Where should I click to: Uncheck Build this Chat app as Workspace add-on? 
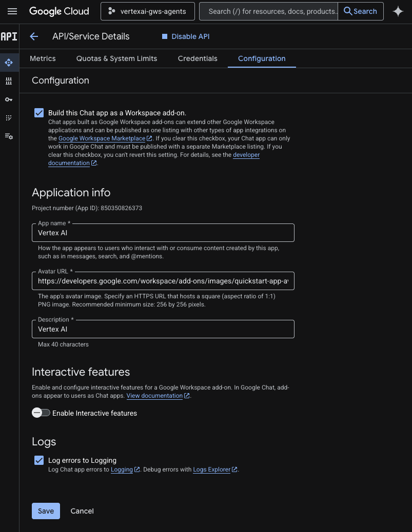[x=39, y=113]
